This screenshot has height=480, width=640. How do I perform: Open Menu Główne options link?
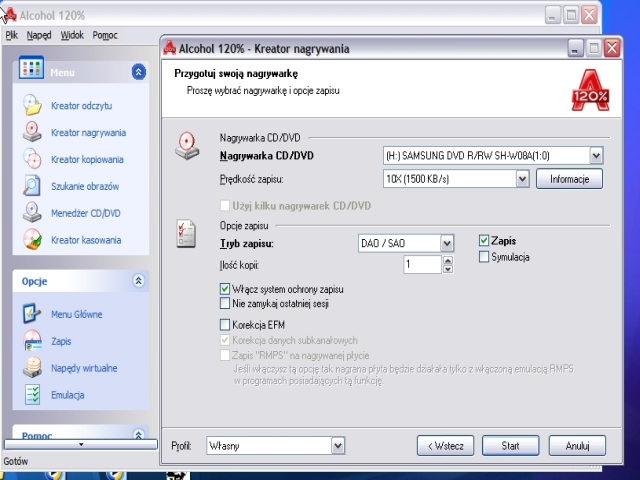tap(77, 314)
